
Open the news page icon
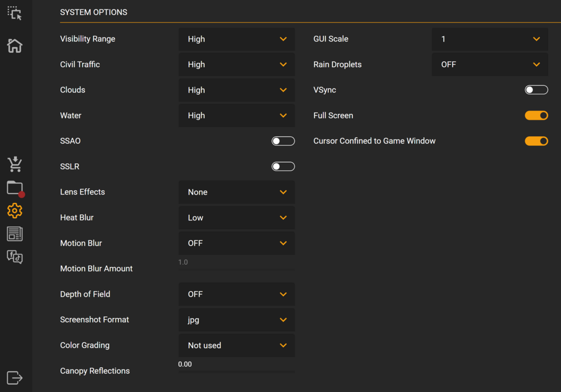15,234
